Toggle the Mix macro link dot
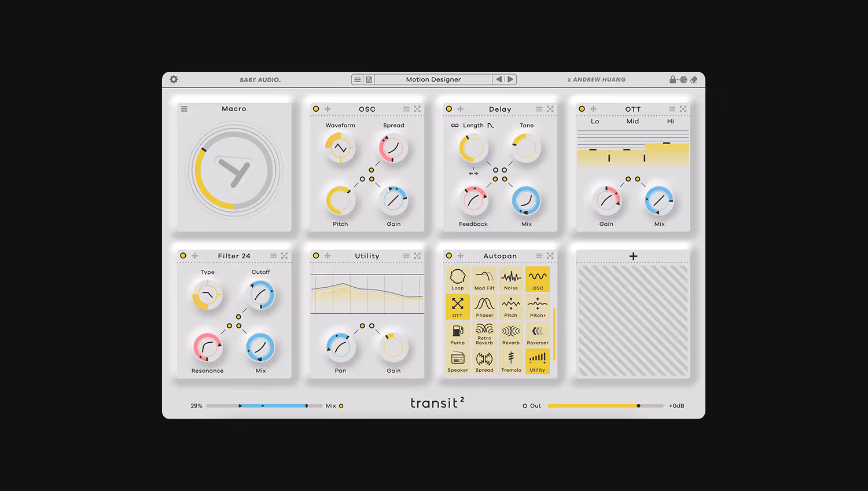868x491 pixels. pos(341,406)
